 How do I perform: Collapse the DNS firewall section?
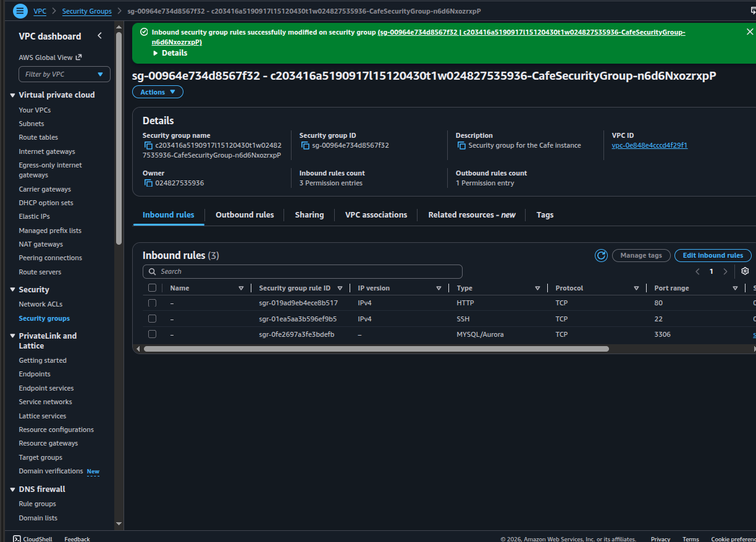coord(13,489)
